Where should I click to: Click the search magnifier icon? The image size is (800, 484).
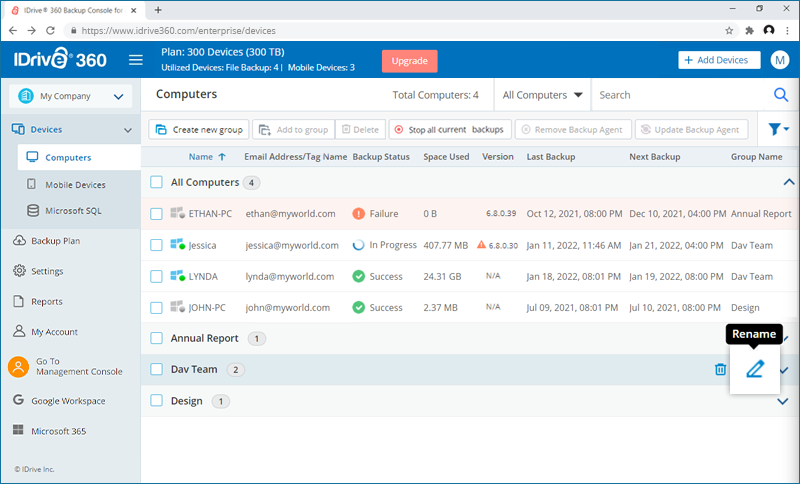point(781,95)
